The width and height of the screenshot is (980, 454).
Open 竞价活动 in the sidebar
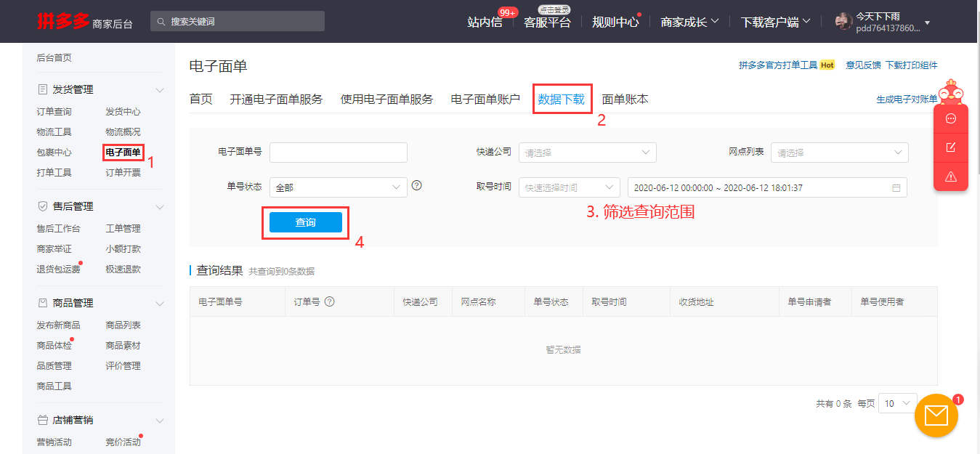[x=123, y=442]
